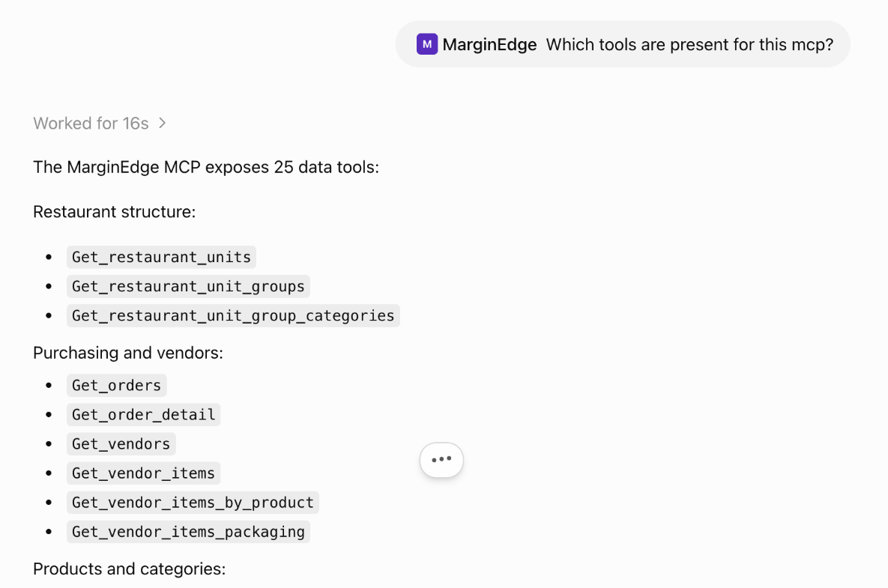Screen dimensions: 888x588
Task: Click the Products and categories heading
Action: [x=129, y=569]
